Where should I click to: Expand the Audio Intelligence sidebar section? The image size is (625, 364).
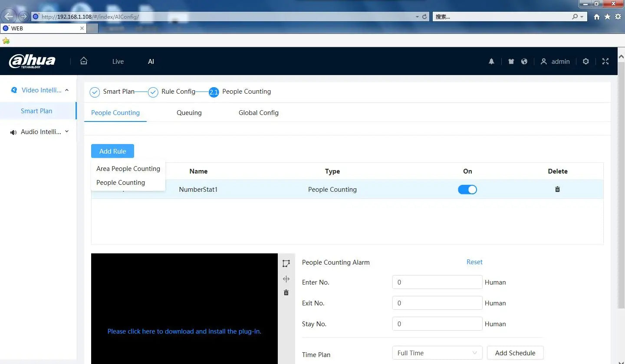(40, 132)
